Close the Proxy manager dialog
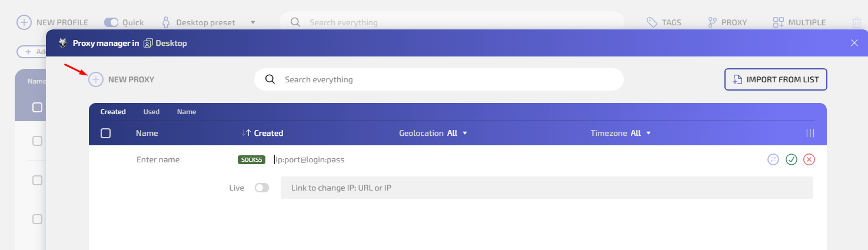The height and width of the screenshot is (250, 868). click(854, 43)
